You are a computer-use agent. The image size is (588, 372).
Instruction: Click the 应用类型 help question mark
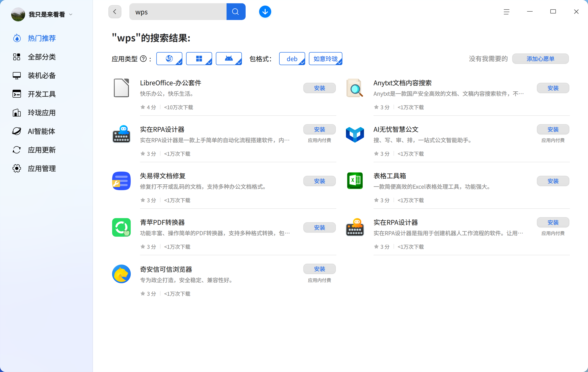(143, 59)
